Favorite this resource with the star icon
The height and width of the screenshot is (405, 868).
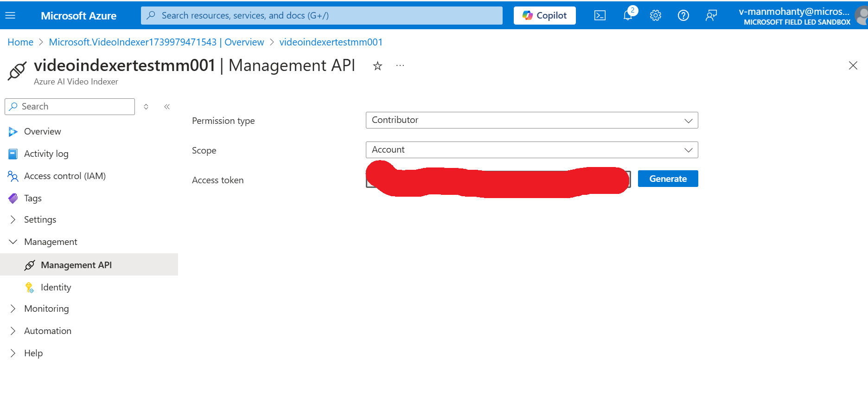(377, 66)
